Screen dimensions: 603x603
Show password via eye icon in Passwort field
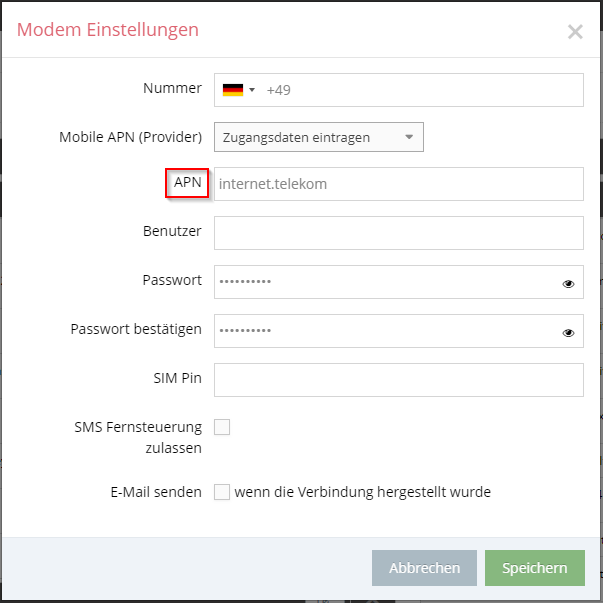coord(568,284)
